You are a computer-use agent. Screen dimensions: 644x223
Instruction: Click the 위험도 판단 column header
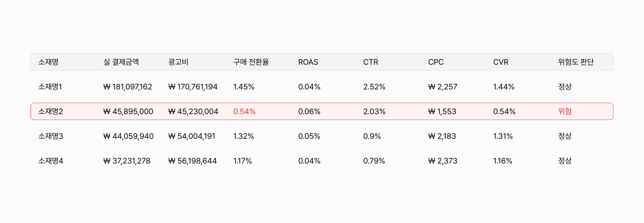pos(576,62)
